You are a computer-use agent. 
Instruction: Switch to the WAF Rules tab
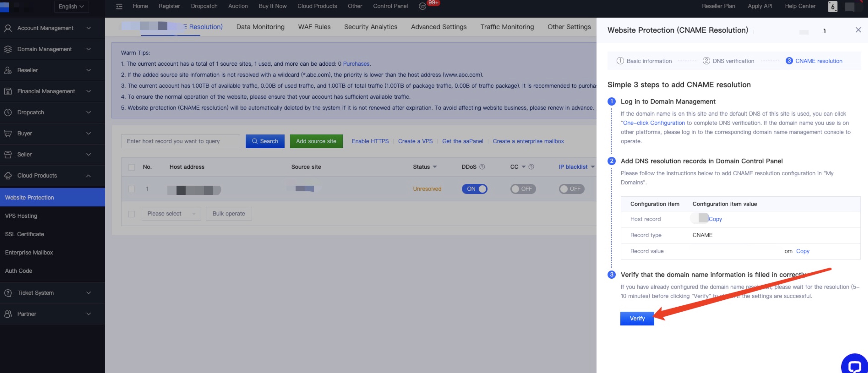[x=314, y=27]
